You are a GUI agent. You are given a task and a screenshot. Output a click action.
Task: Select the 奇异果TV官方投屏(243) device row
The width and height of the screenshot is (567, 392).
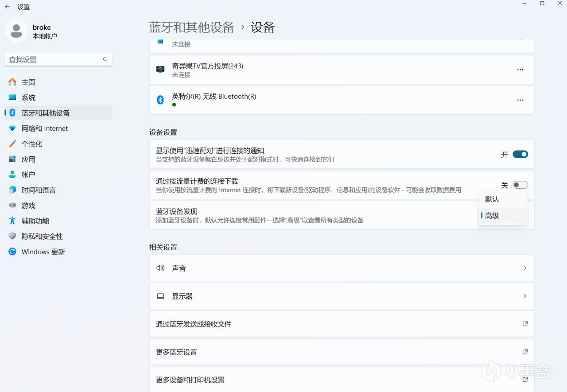(x=342, y=70)
